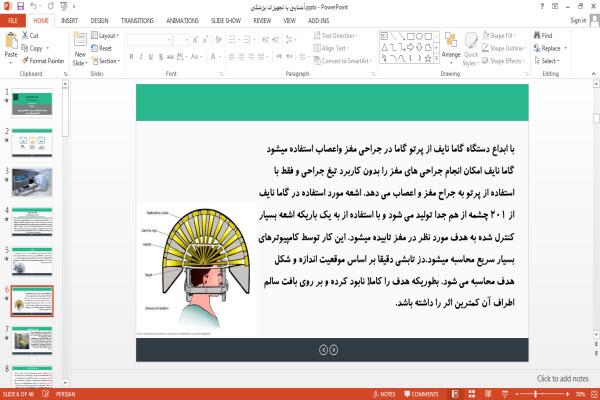The width and height of the screenshot is (600, 400).
Task: Toggle Comments pane in status bar
Action: pyautogui.click(x=421, y=394)
